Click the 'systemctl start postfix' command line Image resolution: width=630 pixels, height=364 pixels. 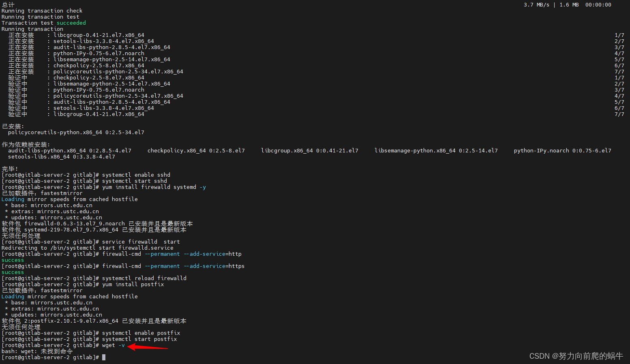pyautogui.click(x=139, y=339)
